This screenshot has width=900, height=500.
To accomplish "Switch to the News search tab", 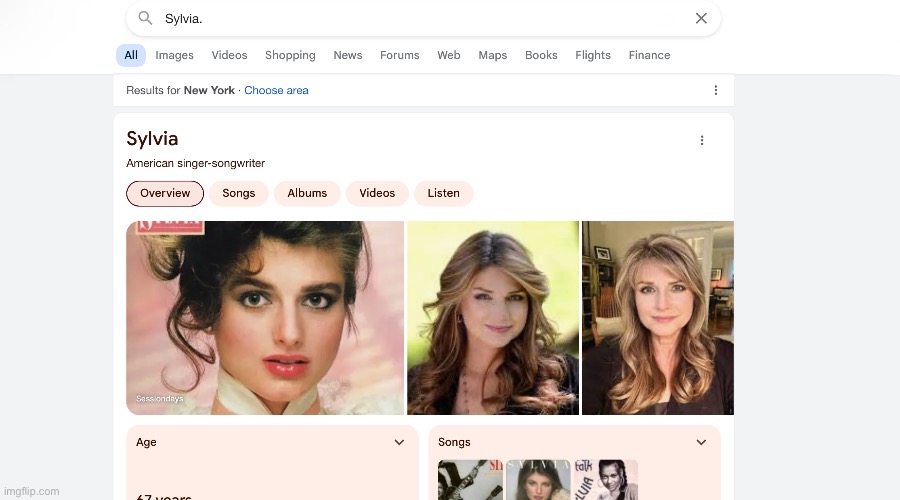I will (x=348, y=55).
